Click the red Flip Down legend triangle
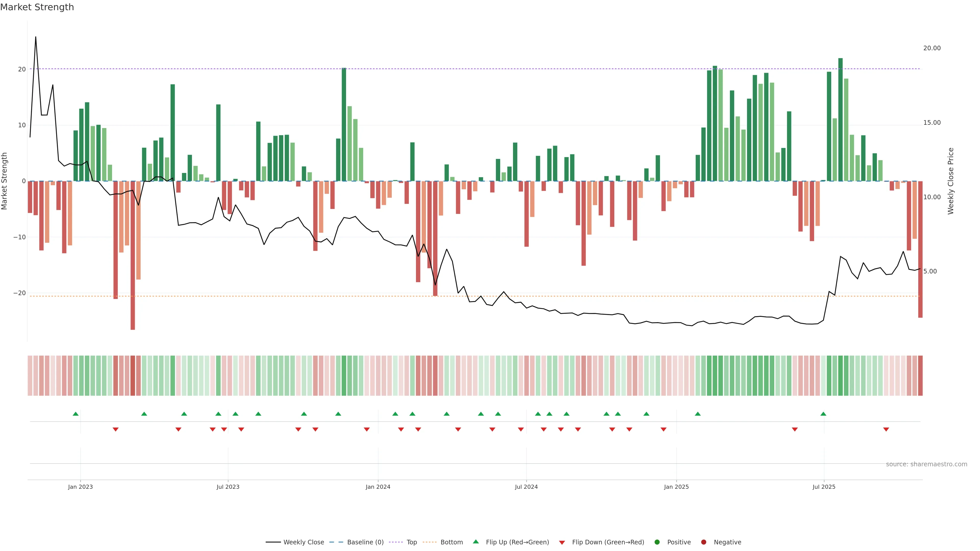980x551 pixels. (562, 542)
